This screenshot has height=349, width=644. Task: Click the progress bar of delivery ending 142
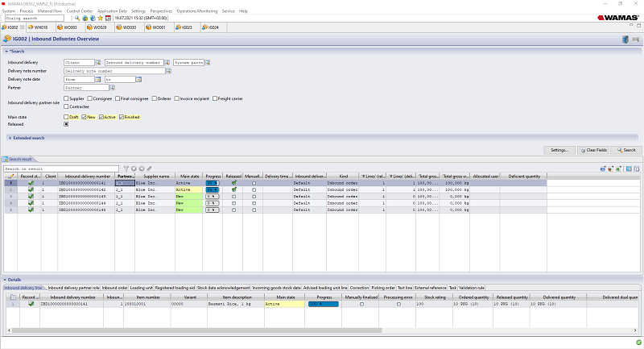(x=213, y=190)
